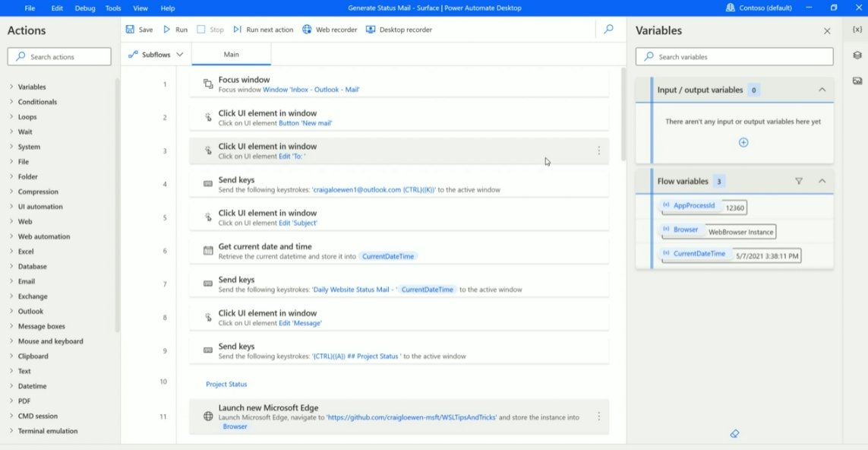
Task: Select step 7 Send keys action
Action: [399, 284]
